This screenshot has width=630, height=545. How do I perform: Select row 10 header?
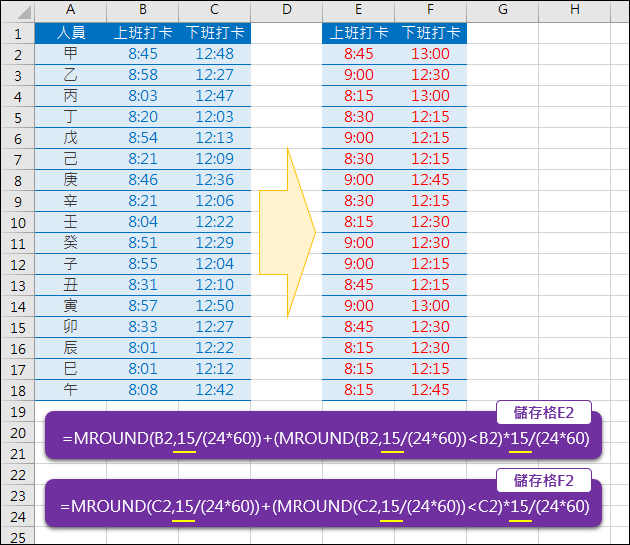[x=18, y=222]
